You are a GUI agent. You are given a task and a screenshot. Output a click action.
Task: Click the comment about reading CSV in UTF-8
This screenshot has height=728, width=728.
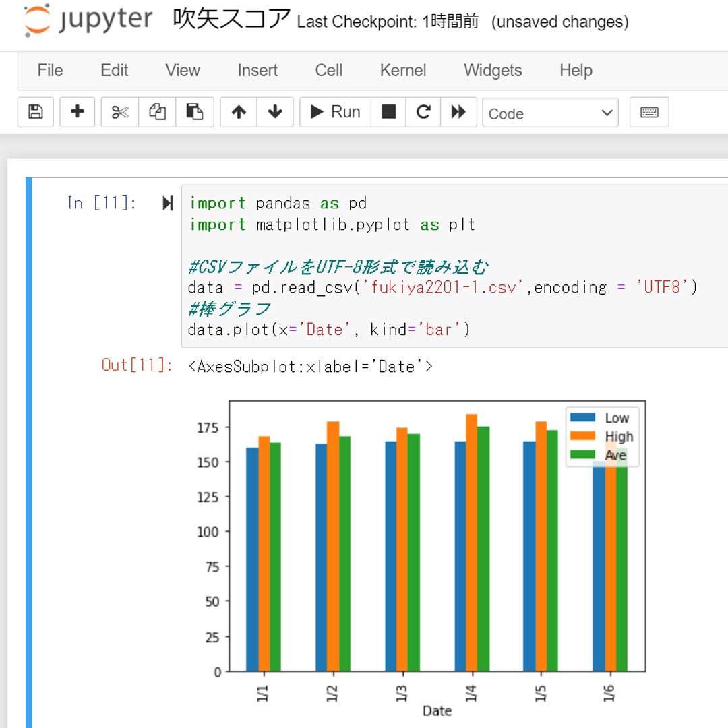338,267
